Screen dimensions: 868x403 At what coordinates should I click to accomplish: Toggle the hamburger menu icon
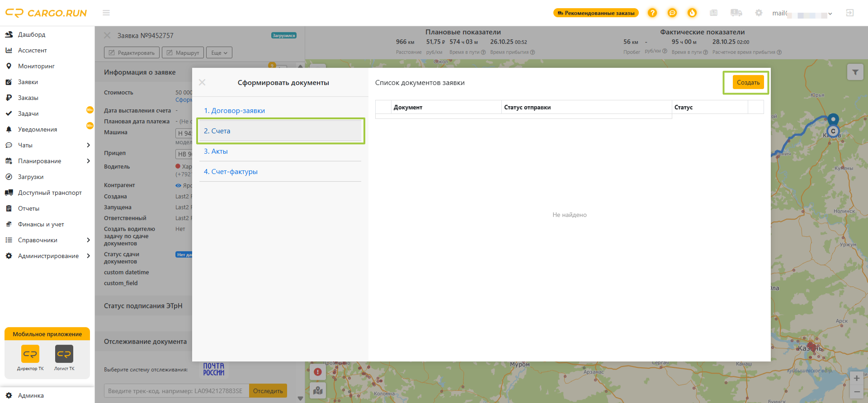pyautogui.click(x=106, y=13)
